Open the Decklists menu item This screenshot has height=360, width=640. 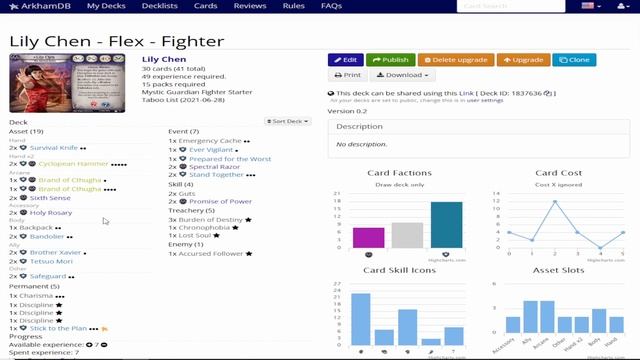tap(160, 6)
